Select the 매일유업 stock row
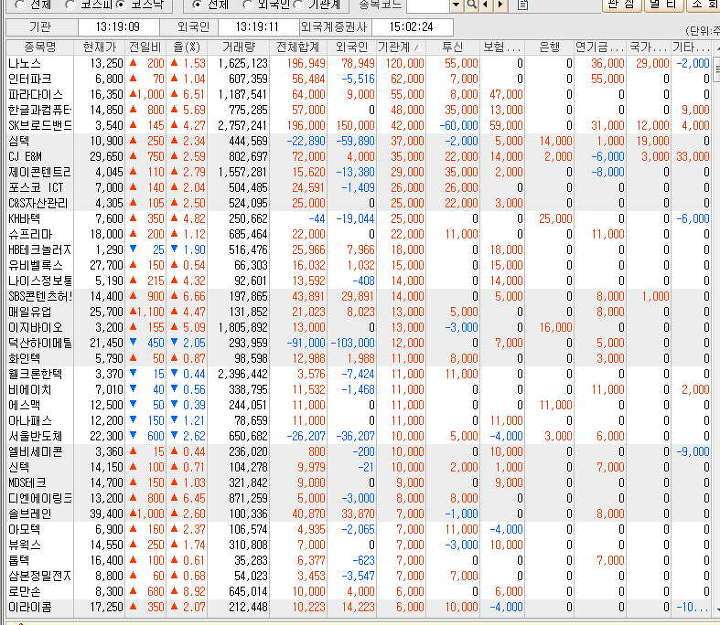Viewport: 720px width, 625px height. [x=360, y=312]
